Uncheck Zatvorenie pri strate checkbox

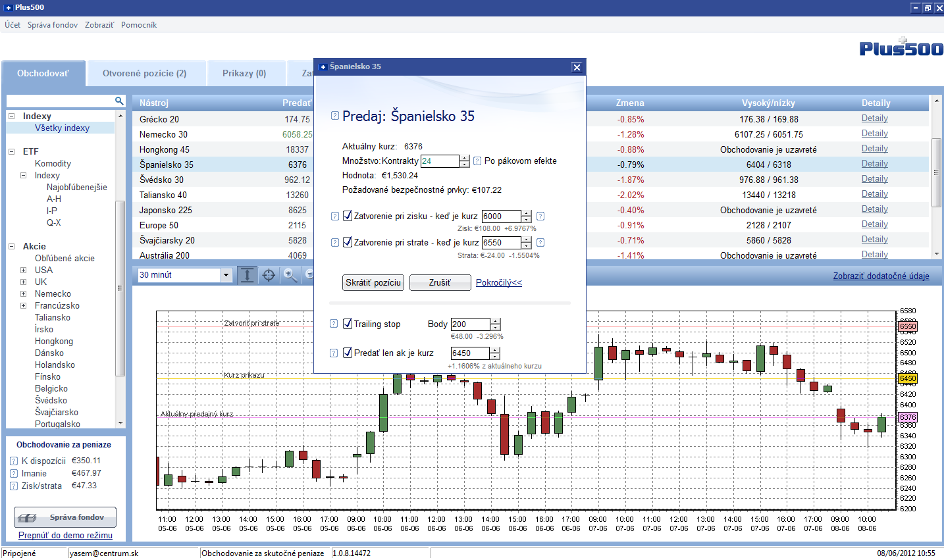348,242
